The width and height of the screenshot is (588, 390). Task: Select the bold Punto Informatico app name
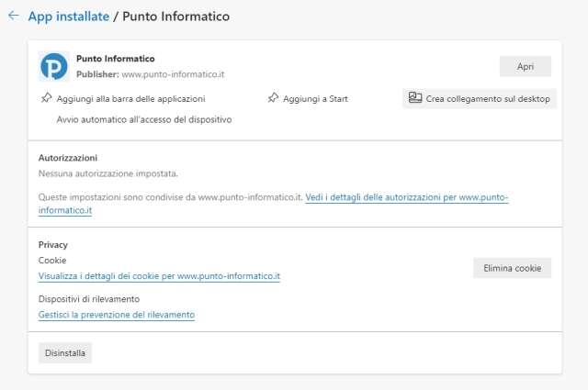[116, 59]
